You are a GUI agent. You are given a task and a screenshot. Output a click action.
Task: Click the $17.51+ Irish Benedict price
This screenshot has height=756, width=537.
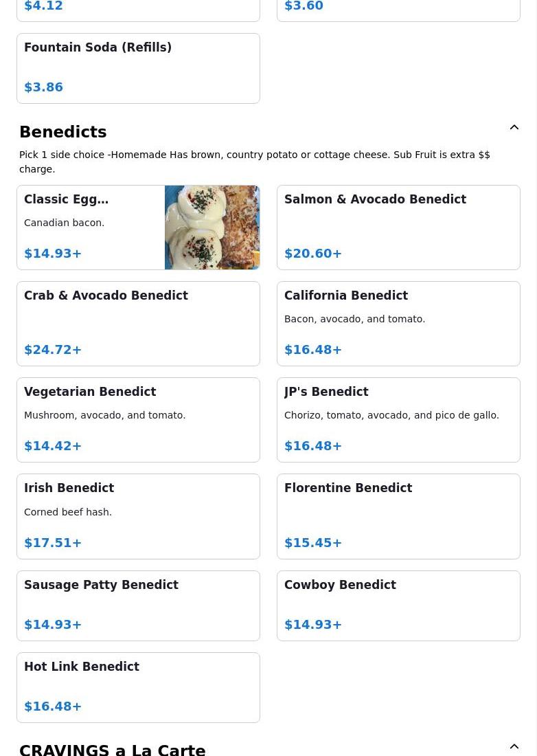click(x=53, y=543)
